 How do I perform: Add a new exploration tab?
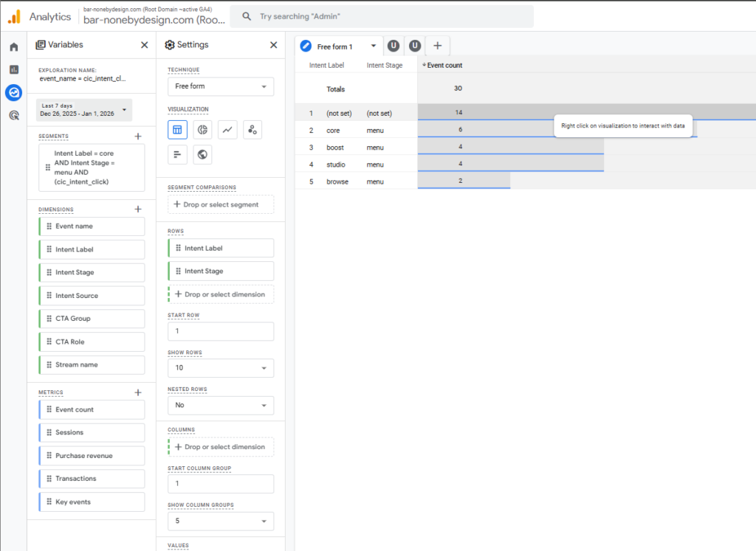pyautogui.click(x=437, y=46)
